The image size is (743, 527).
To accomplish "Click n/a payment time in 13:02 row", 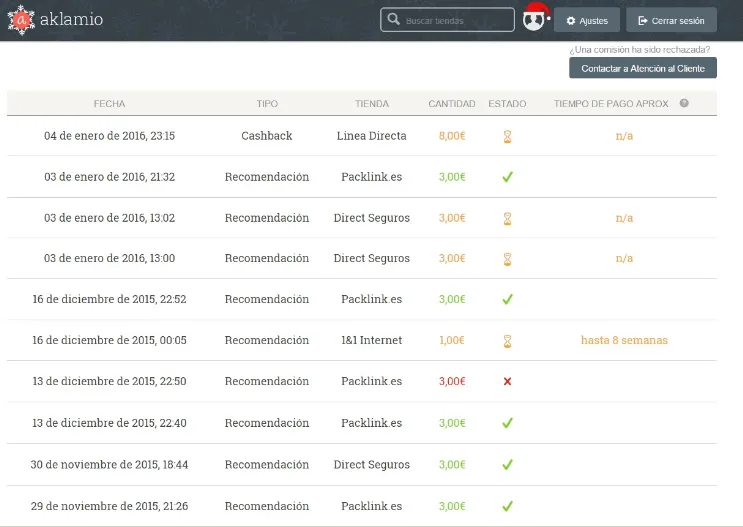I will pos(624,218).
